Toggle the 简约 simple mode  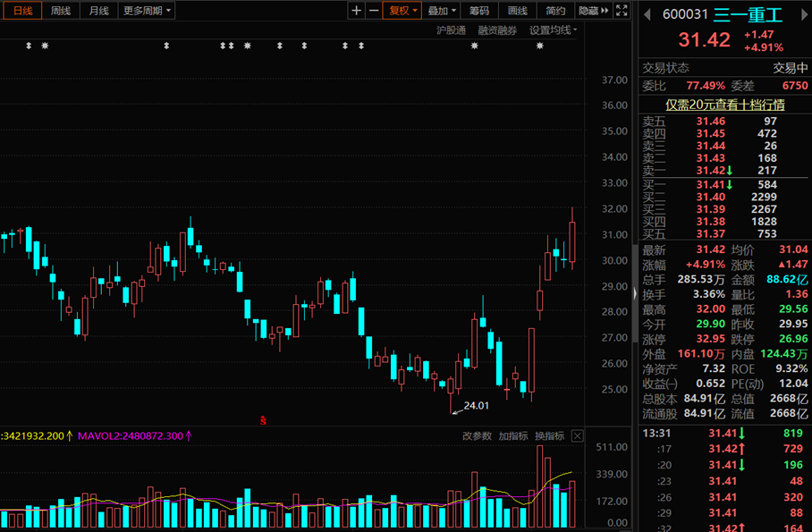click(555, 11)
